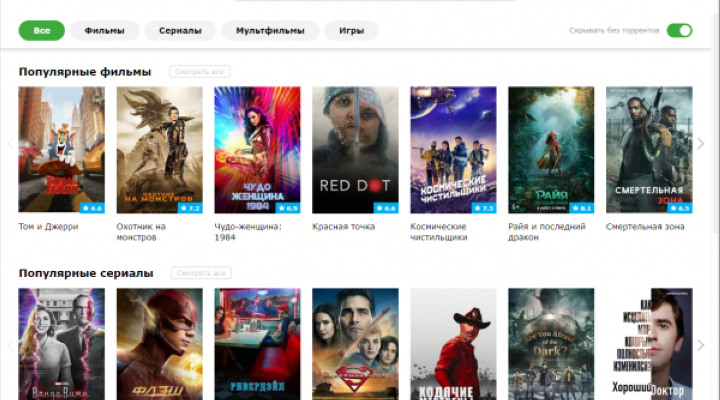Click the Красная точка title link
Image resolution: width=720 pixels, height=400 pixels.
pos(343,226)
